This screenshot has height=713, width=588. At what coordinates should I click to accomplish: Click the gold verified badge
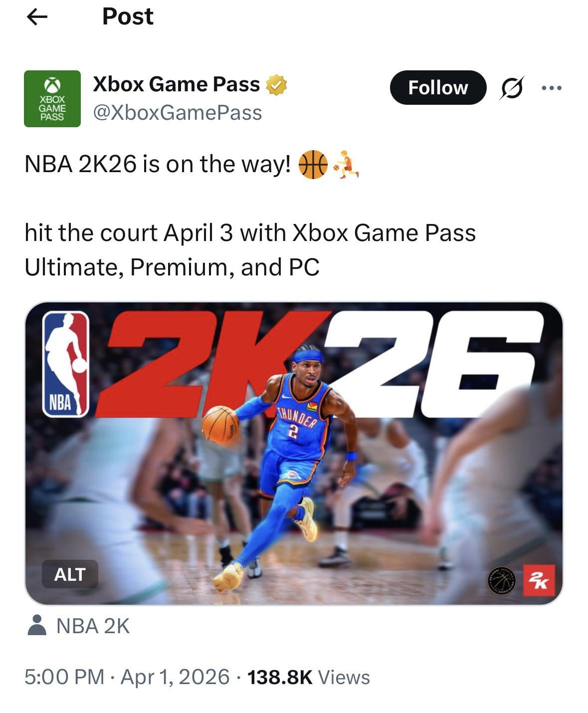(x=276, y=84)
